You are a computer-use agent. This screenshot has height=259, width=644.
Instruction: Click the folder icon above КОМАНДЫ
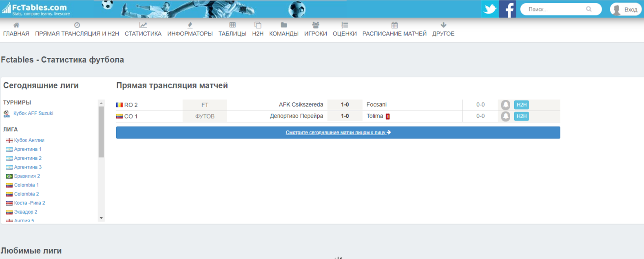coord(284,25)
